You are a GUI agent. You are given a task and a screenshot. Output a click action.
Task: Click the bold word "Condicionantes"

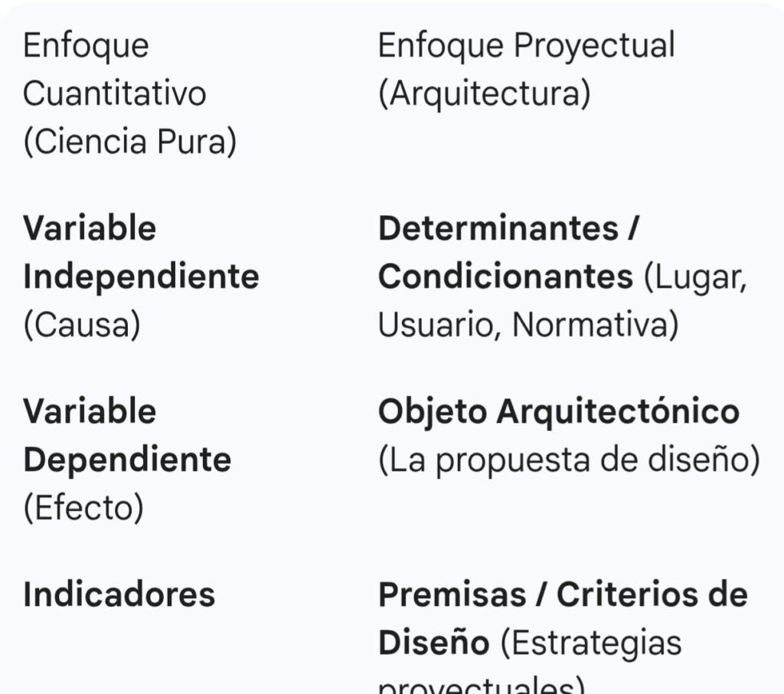coord(505,277)
